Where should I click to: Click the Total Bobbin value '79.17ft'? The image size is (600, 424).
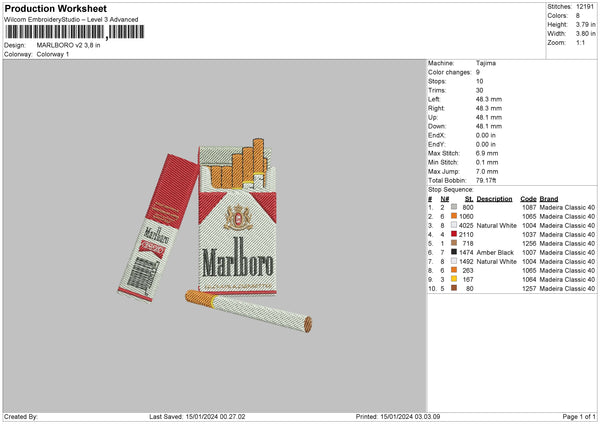click(x=486, y=180)
